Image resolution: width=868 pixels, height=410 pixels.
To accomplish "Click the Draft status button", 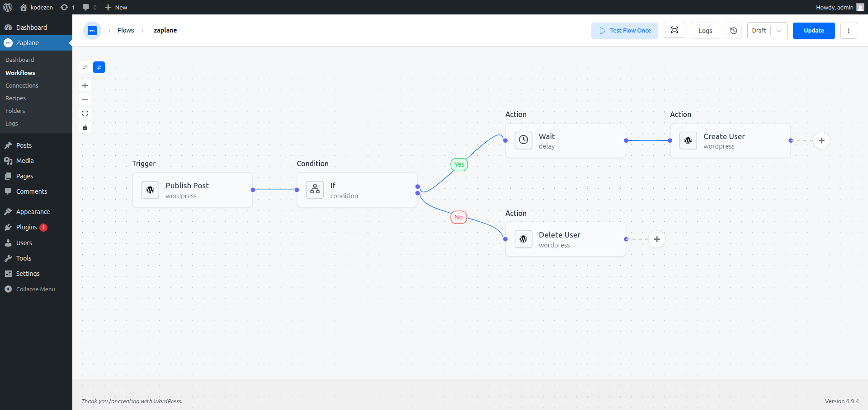I will (759, 31).
